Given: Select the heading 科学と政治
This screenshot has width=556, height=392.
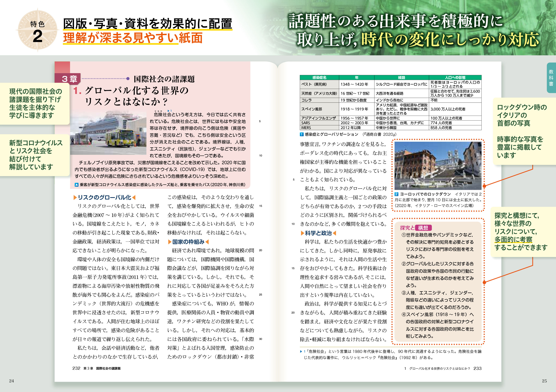Looking at the screenshot, I should click(x=318, y=233).
